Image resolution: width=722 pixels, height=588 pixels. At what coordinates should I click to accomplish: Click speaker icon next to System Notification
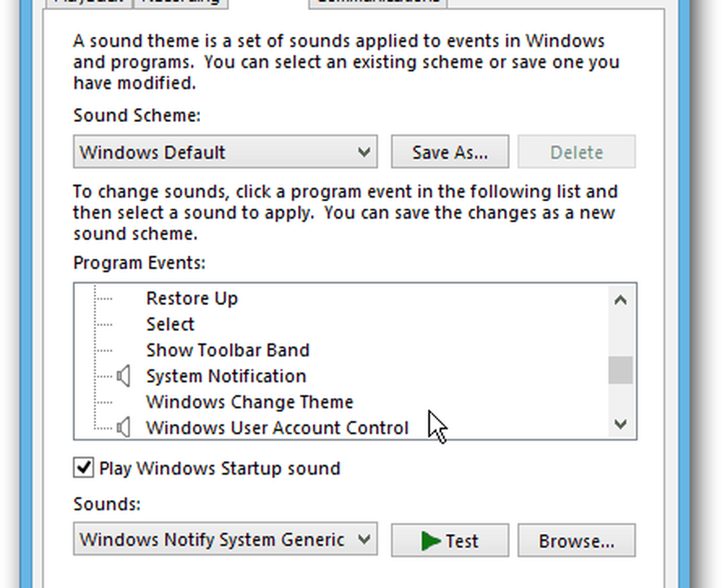coord(124,376)
